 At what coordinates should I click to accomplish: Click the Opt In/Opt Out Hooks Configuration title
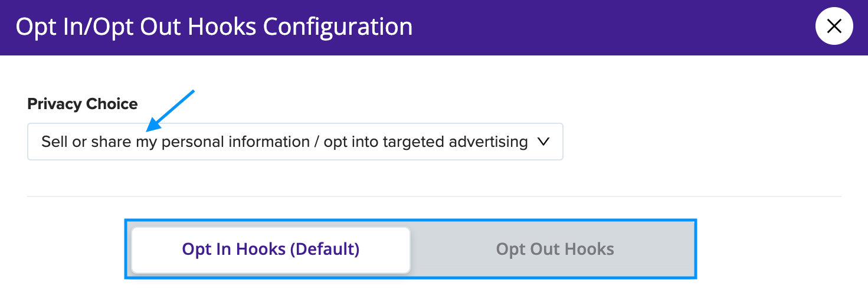(214, 27)
